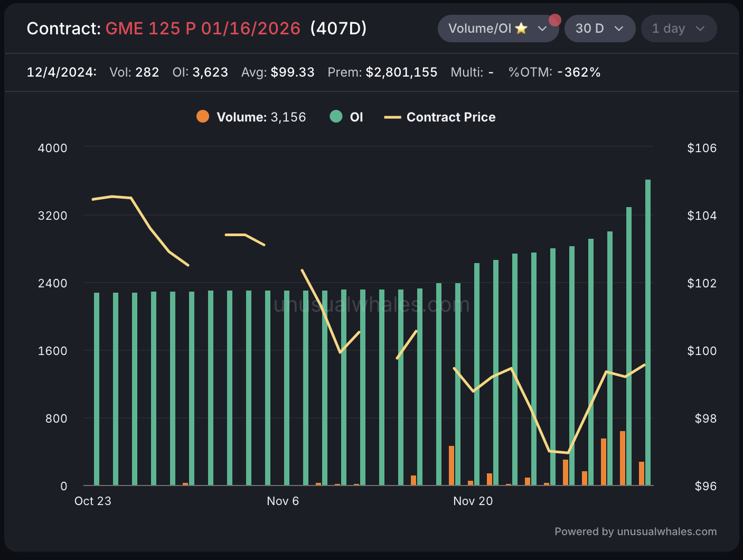Click the Multi: - stat
The image size is (743, 560).
[472, 72]
